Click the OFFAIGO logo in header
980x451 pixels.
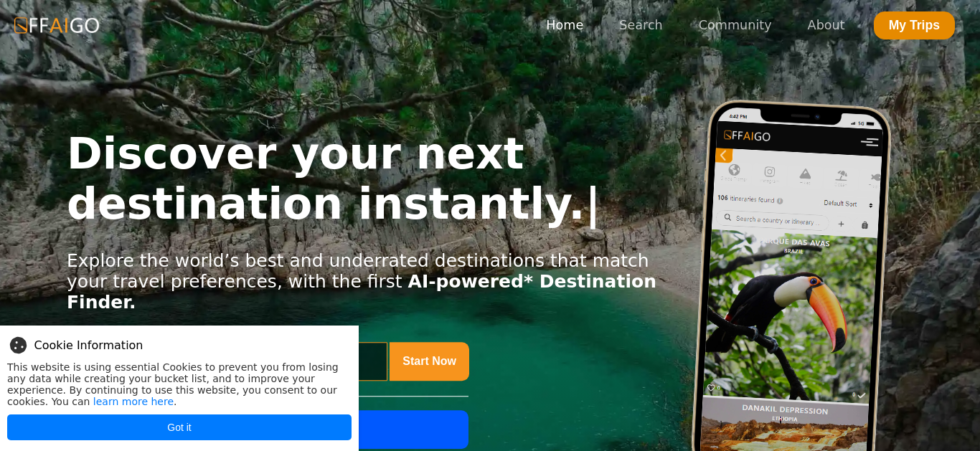coord(57,25)
